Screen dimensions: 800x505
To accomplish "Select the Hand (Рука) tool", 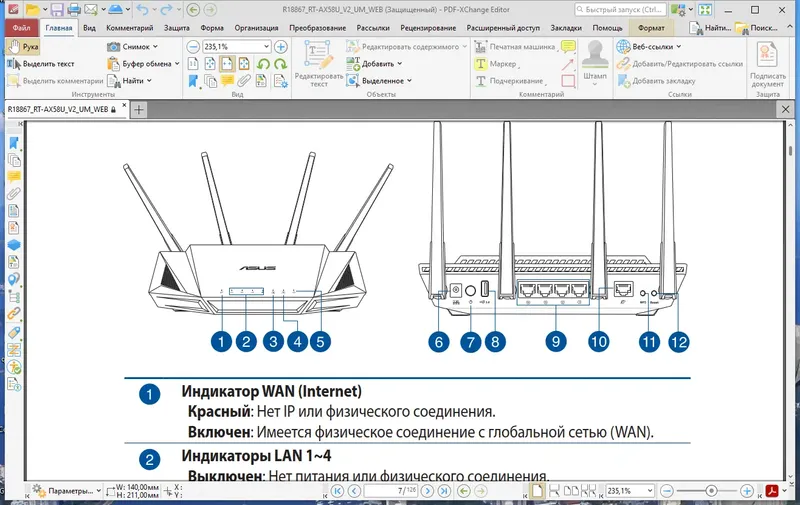I will coord(23,47).
